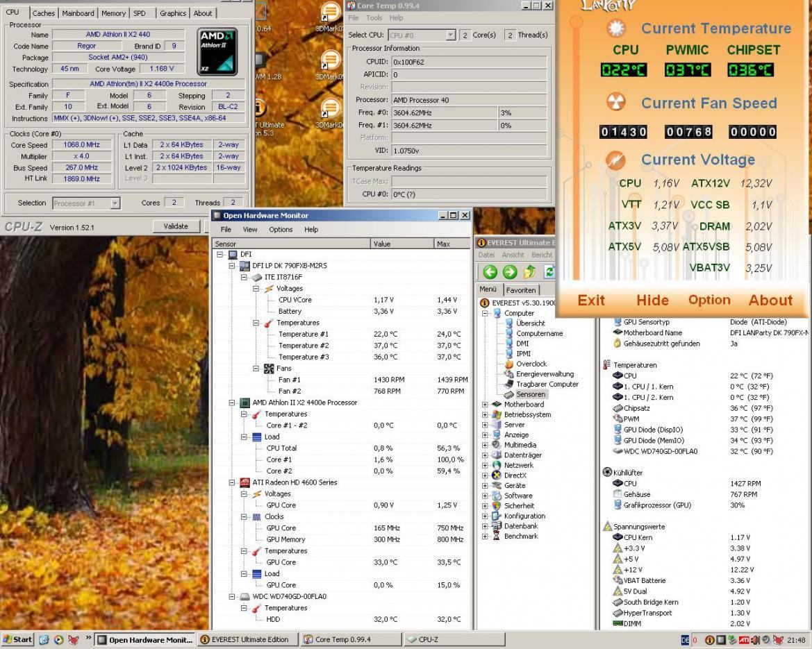812x649 pixels.
Task: Click Option in the LANParty monitor
Action: click(x=709, y=300)
